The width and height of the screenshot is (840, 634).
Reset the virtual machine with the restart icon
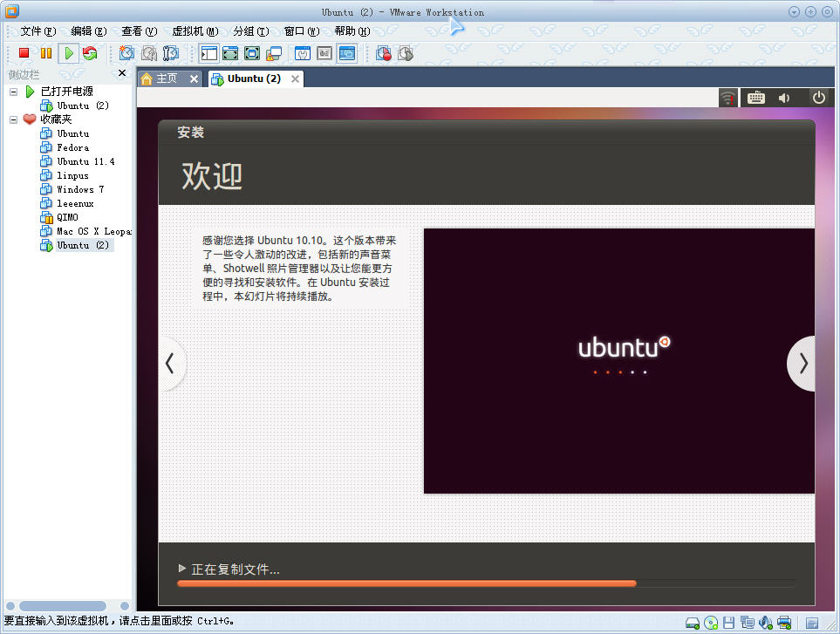[90, 53]
